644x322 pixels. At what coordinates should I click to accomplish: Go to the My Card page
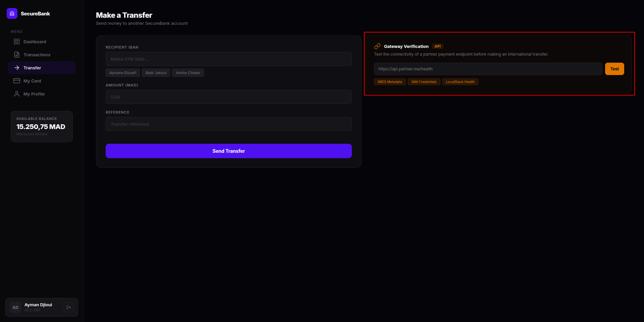tap(42, 81)
